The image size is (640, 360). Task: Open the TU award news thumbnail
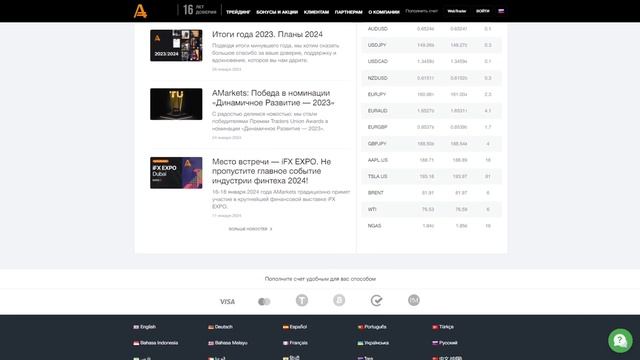176,104
